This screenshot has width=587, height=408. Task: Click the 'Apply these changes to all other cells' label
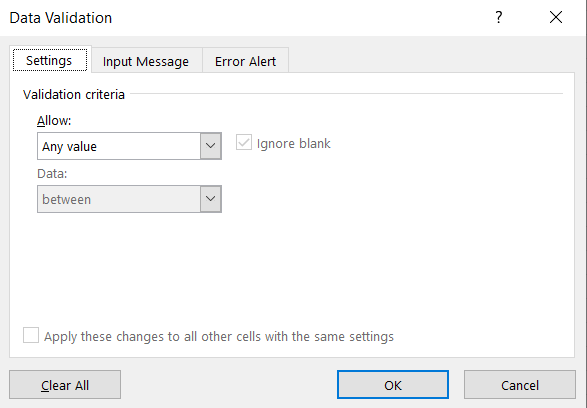(219, 337)
